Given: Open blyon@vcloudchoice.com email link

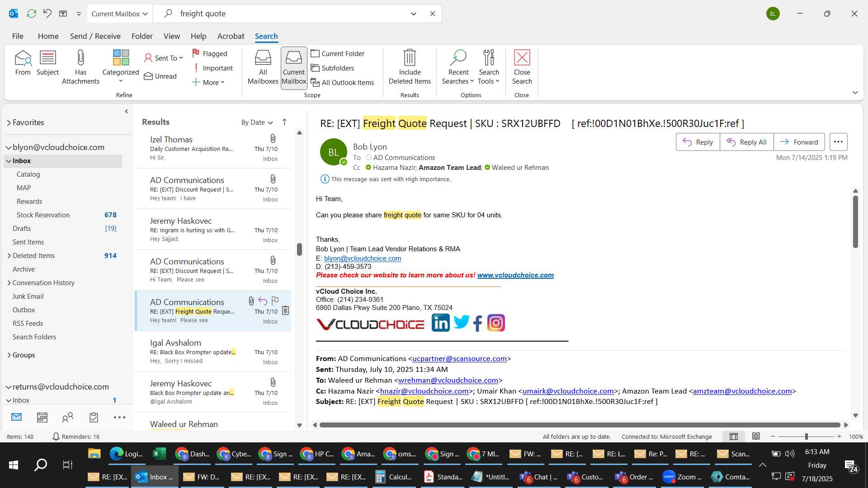Looking at the screenshot, I should pyautogui.click(x=363, y=258).
